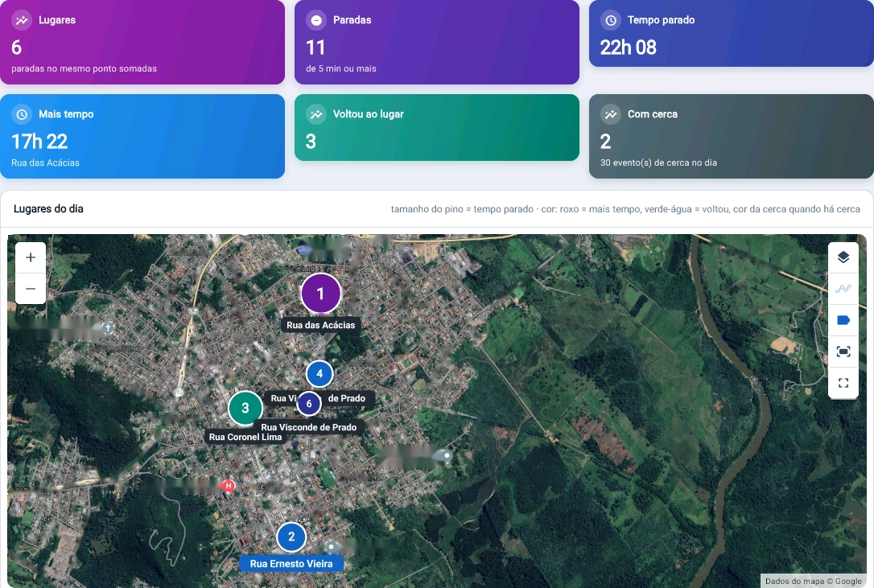
Task: Click the Voltou ao lugar card title
Action: click(368, 114)
